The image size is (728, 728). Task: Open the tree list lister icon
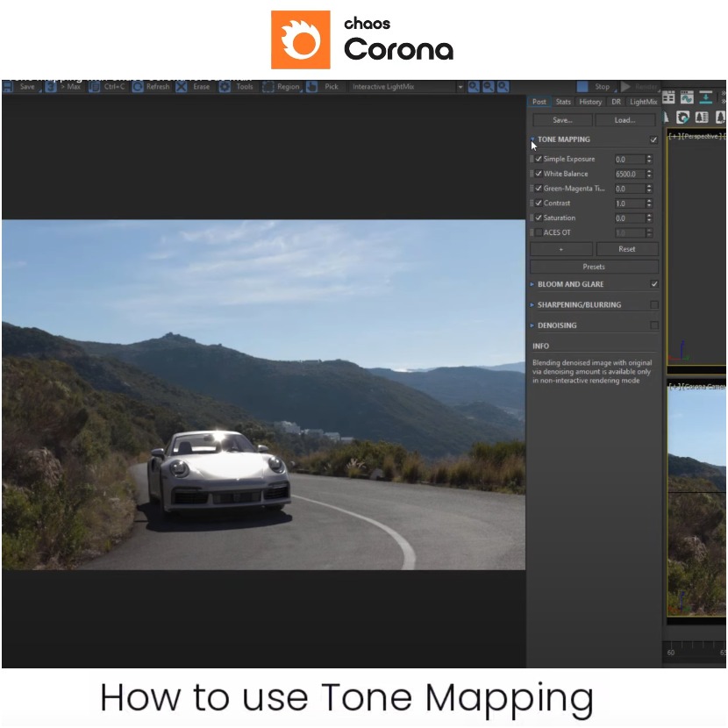[702, 118]
